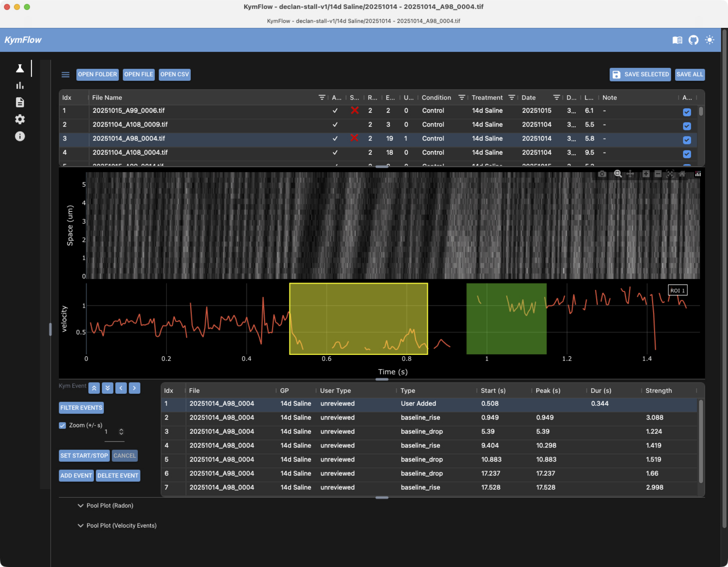Open the settings gear in the left sidebar
728x567 pixels.
click(20, 119)
